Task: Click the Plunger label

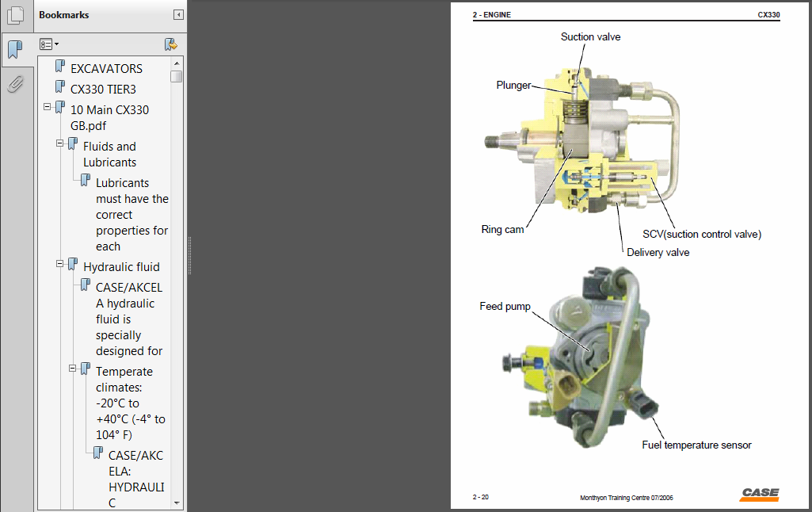Action: 513,85
